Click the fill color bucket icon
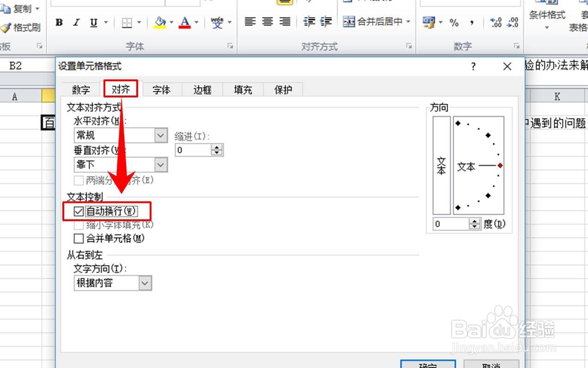 160,22
